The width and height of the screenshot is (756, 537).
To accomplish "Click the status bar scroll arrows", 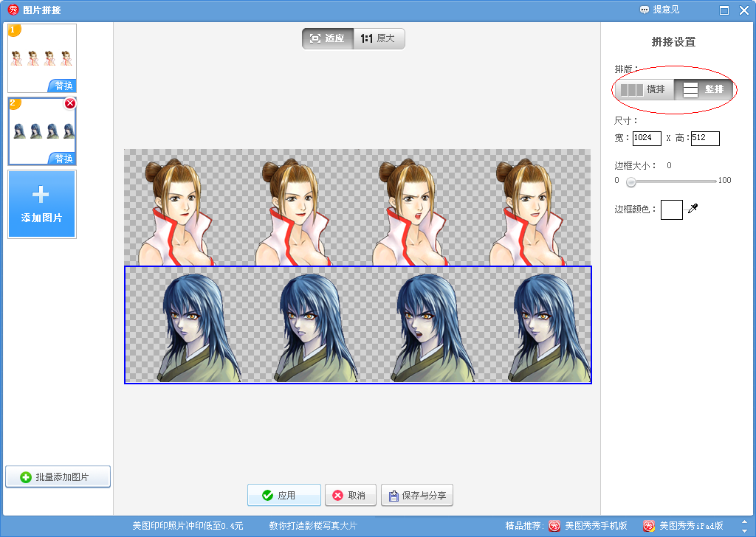I will 745,526.
